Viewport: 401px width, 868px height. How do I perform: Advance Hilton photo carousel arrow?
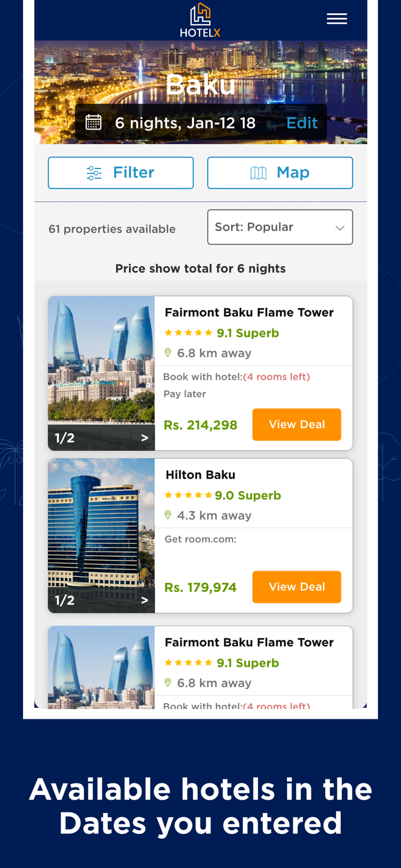(x=145, y=599)
